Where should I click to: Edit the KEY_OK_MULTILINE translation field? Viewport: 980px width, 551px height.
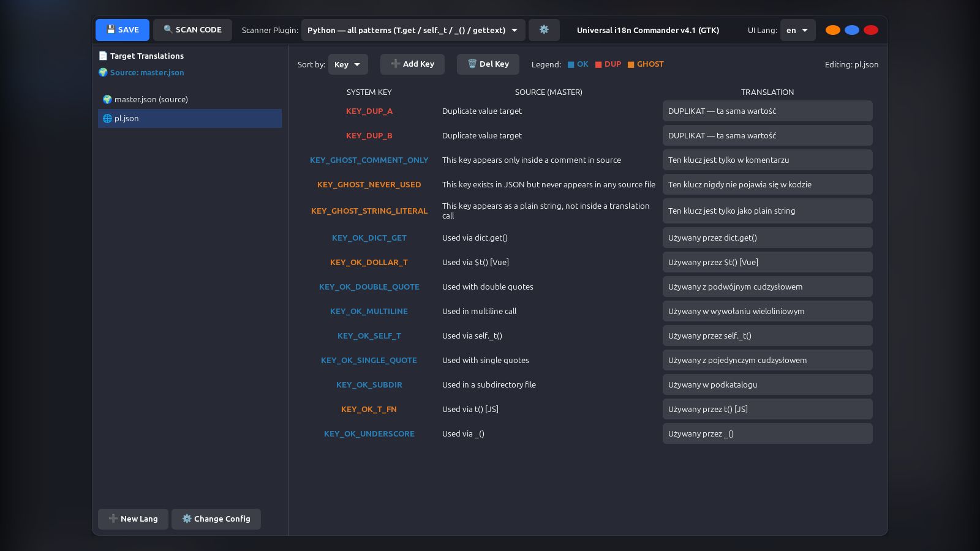[767, 311]
